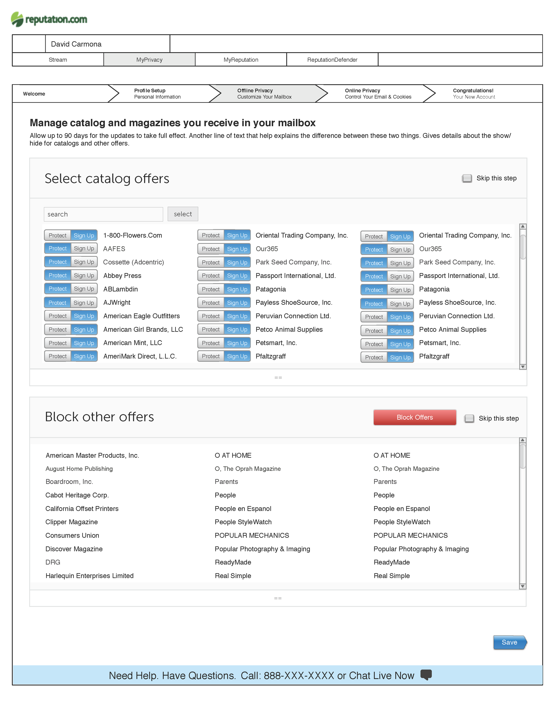Focus the catalog search field
The width and height of the screenshot is (560, 728).
pos(103,214)
